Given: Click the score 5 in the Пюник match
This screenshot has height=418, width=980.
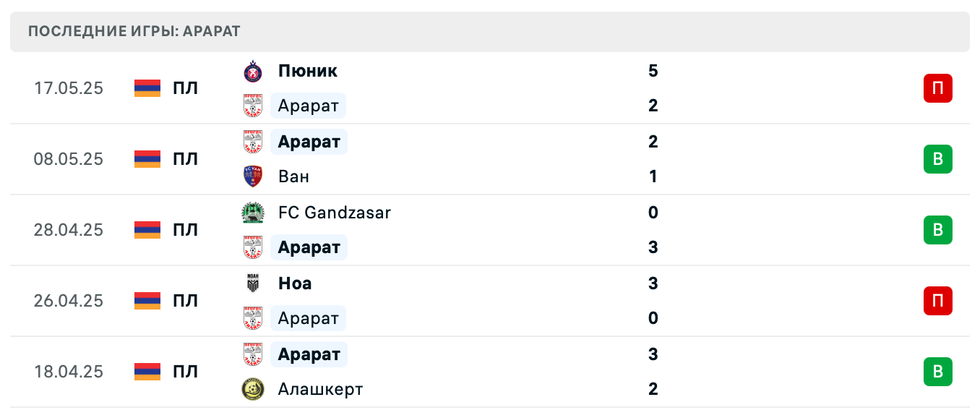Looking at the screenshot, I should tap(653, 71).
